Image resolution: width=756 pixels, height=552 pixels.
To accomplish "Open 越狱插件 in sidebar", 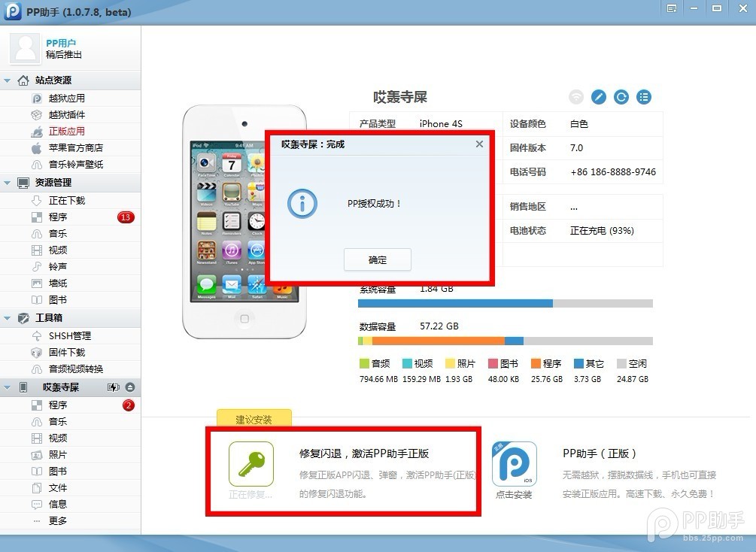I will (x=66, y=115).
